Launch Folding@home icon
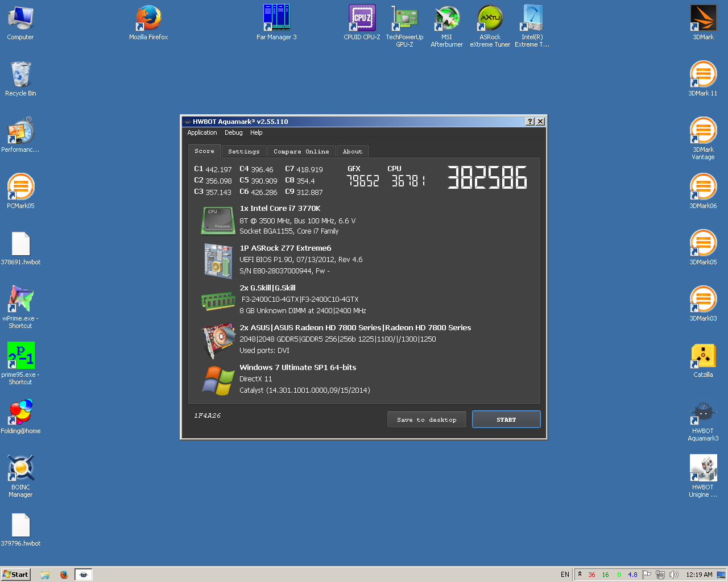Image resolution: width=728 pixels, height=582 pixels. tap(20, 416)
